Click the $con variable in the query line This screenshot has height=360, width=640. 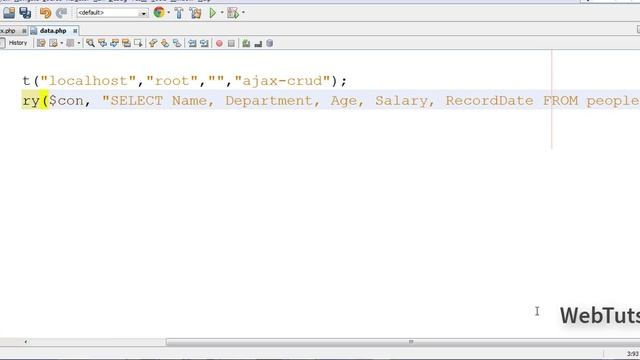pyautogui.click(x=66, y=101)
